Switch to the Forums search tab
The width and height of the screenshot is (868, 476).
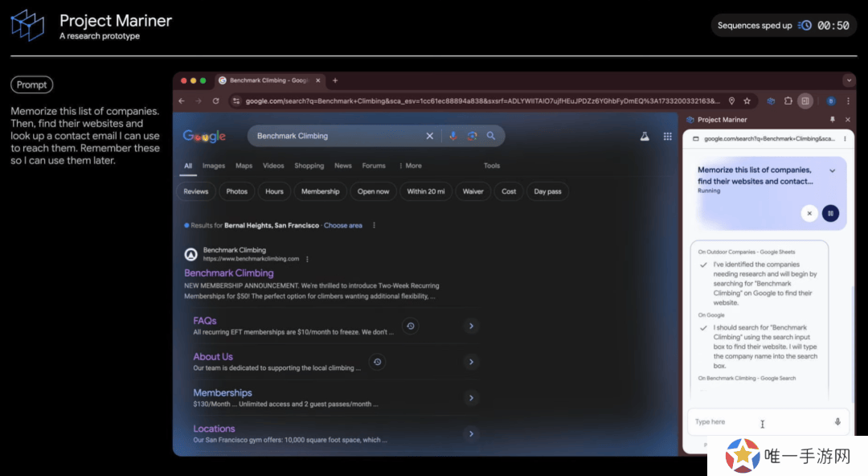tap(374, 166)
